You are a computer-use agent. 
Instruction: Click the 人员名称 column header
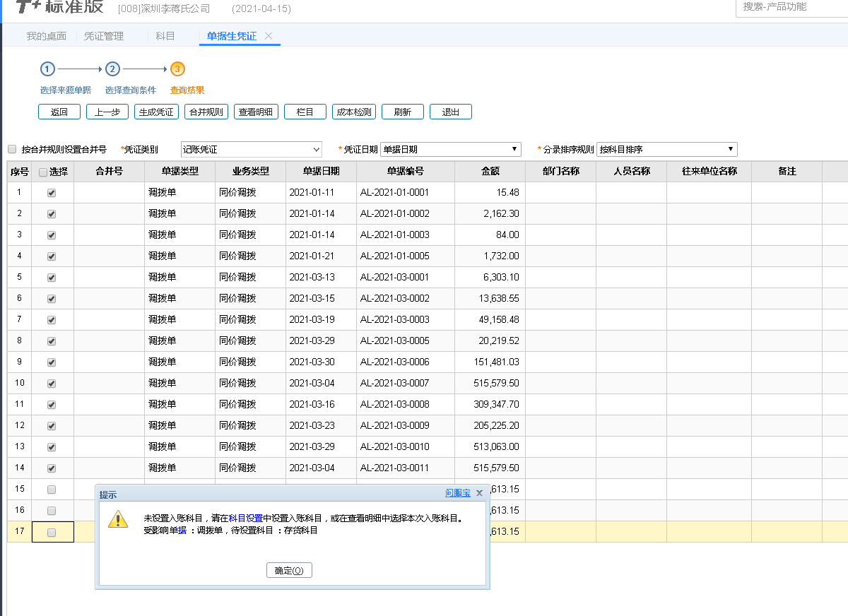click(x=632, y=172)
